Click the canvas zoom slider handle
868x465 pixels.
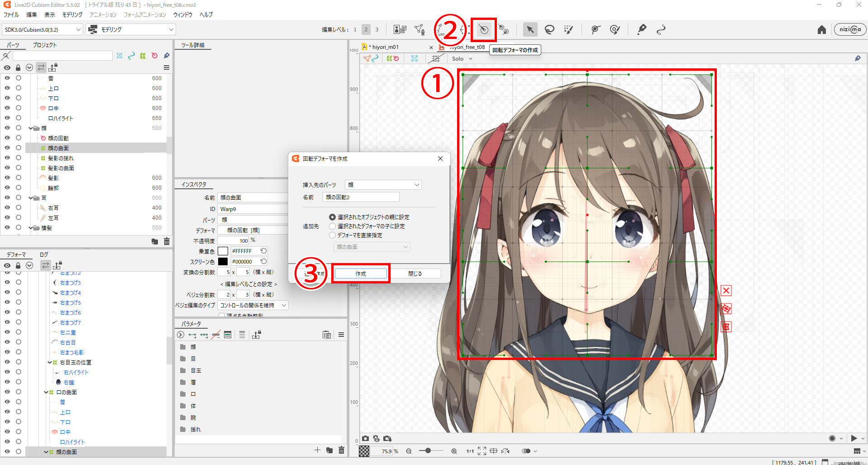(x=428, y=451)
